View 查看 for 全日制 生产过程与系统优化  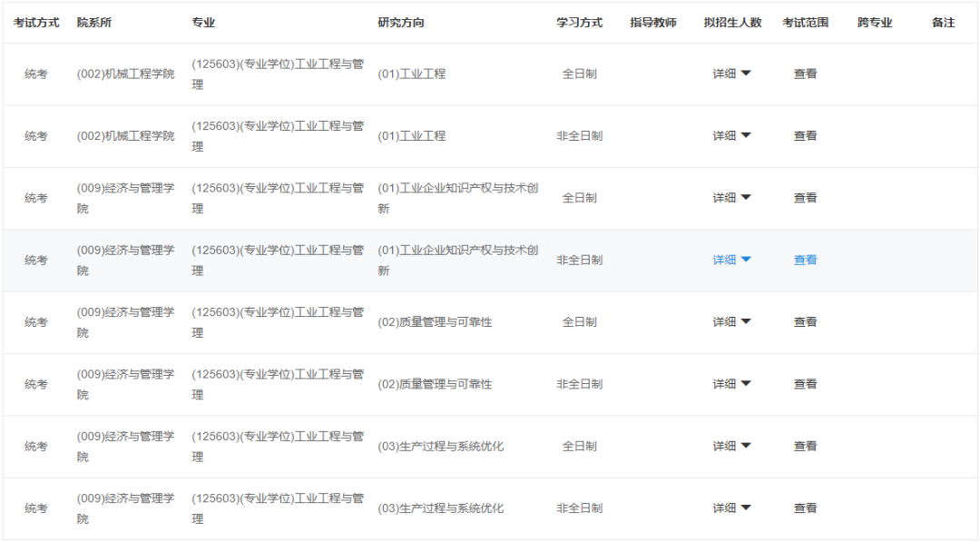click(x=805, y=446)
